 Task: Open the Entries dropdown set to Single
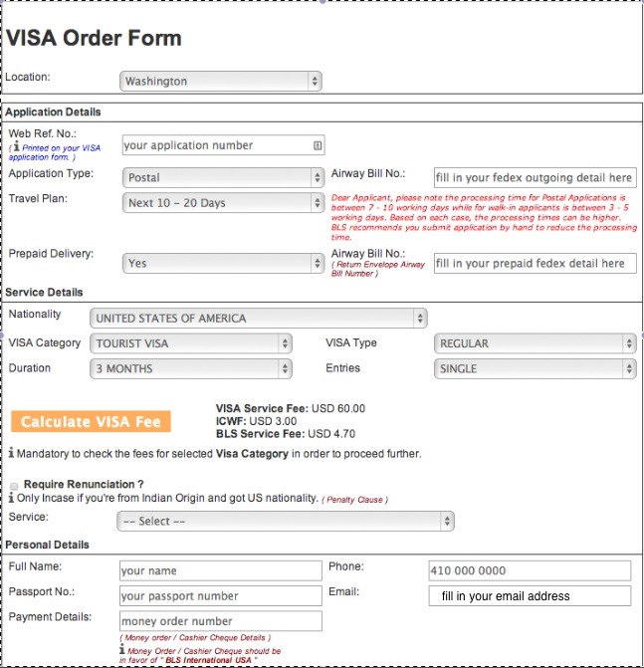(535, 368)
